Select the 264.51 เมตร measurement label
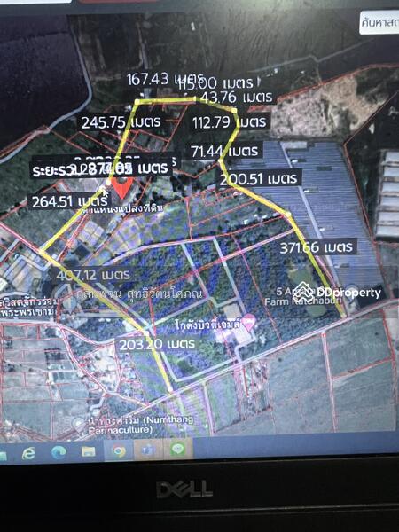 pyautogui.click(x=69, y=202)
